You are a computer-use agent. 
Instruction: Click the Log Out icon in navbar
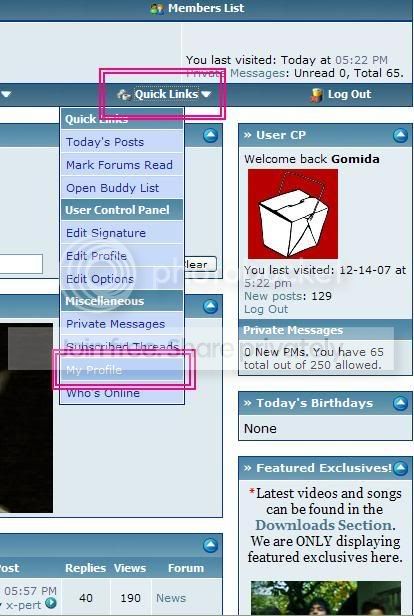point(316,94)
